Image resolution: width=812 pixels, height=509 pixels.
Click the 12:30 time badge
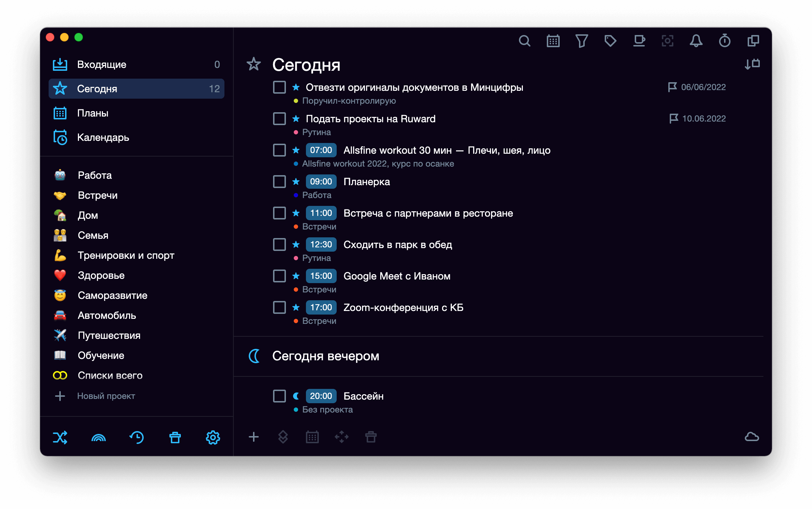point(321,244)
